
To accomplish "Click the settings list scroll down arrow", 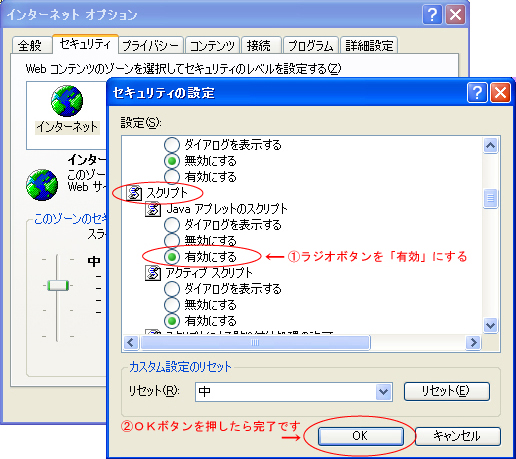I will [490, 325].
